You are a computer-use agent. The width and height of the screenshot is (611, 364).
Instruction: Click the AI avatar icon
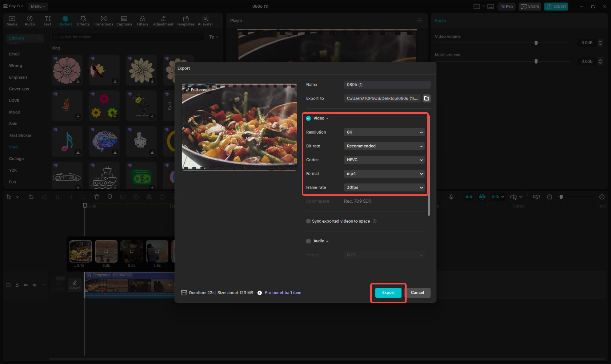[205, 20]
